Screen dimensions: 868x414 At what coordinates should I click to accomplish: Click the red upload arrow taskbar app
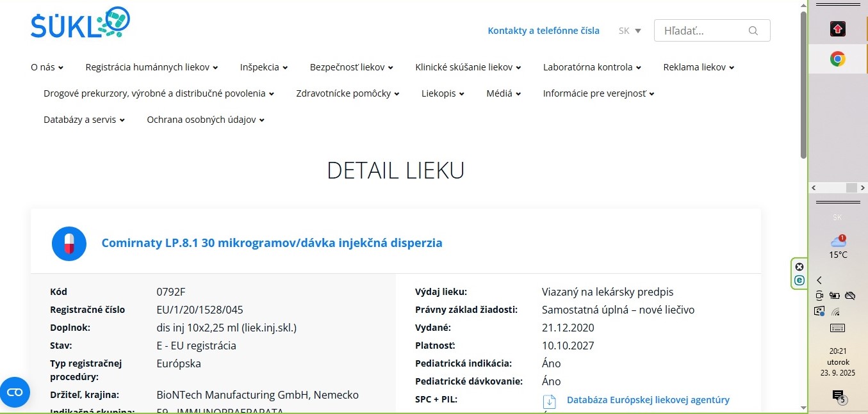pos(837,29)
